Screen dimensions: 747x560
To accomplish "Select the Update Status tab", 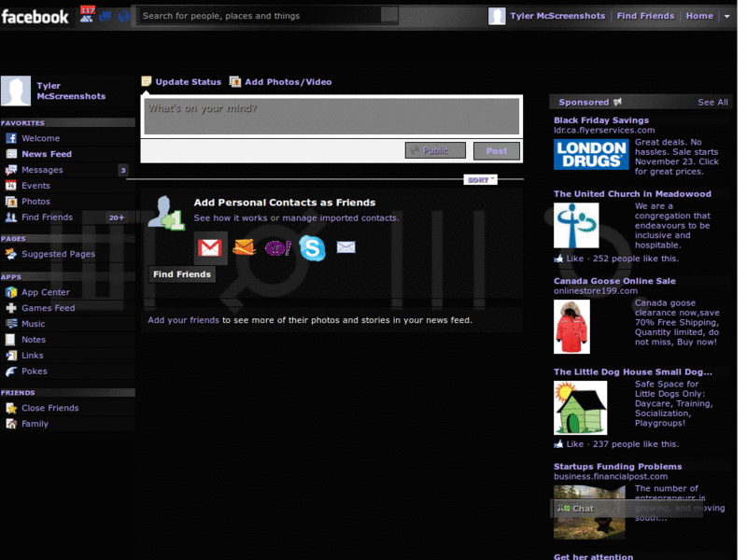I will [181, 82].
